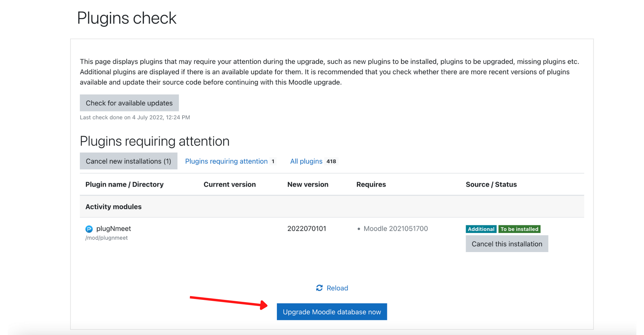Click the new version number 2022070101

pyautogui.click(x=307, y=228)
